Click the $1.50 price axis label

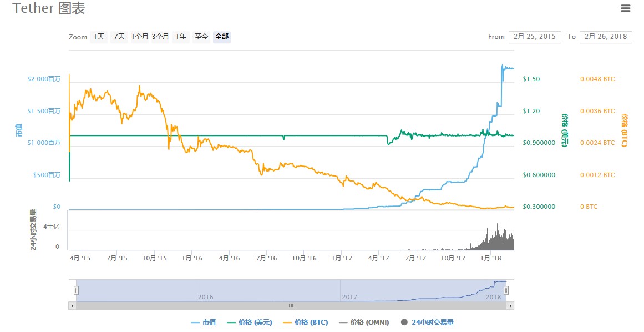coord(531,79)
